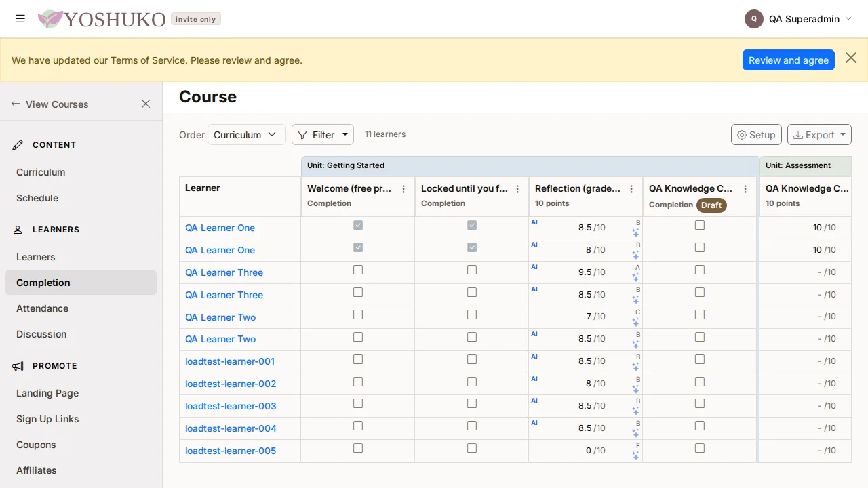Click the AI badge in loadtest-learner-004 row
This screenshot has width=868, height=488.
pos(534,423)
